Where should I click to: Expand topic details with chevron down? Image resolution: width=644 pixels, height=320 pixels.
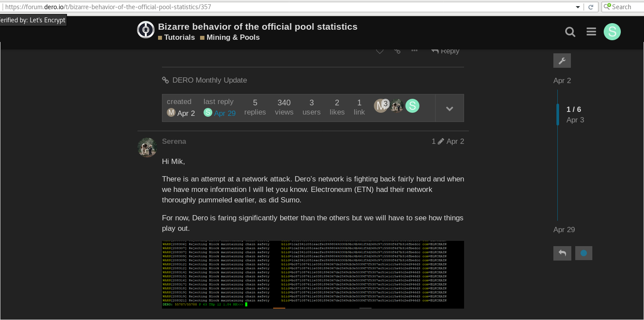click(450, 108)
